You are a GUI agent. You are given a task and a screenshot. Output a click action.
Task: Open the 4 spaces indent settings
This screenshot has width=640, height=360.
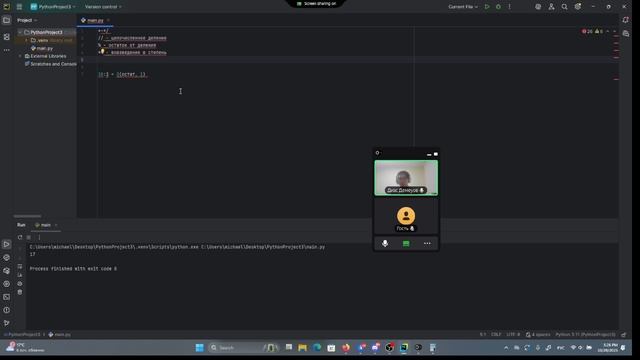tap(538, 335)
